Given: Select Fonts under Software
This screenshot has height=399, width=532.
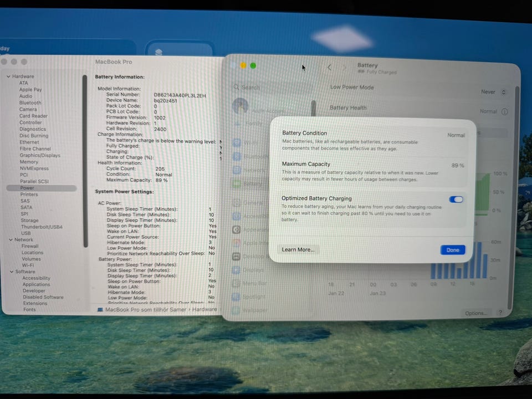Looking at the screenshot, I should tap(29, 309).
